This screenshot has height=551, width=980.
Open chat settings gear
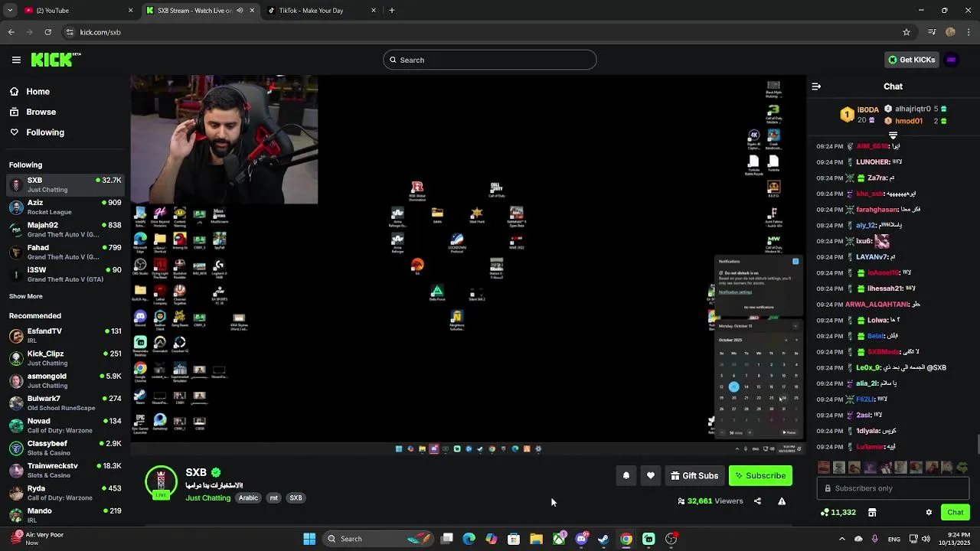929,512
